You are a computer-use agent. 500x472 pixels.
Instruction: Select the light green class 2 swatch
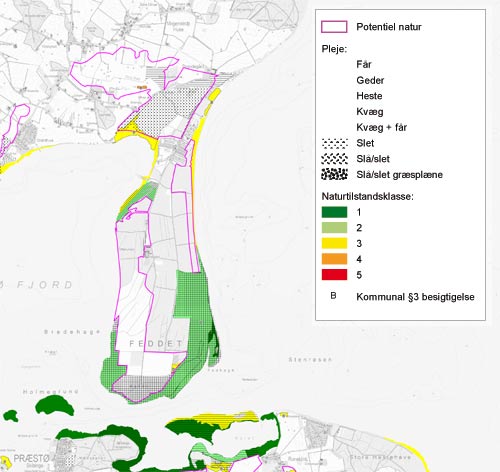click(x=334, y=228)
